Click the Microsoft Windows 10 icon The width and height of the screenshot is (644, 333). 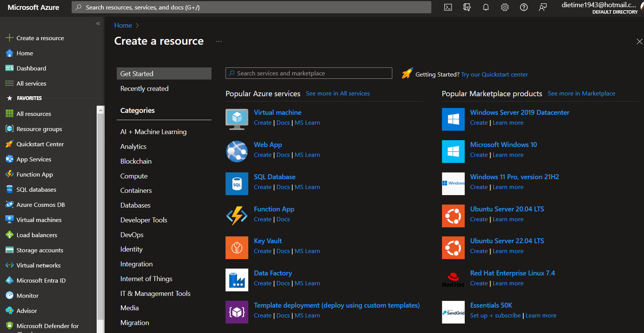(453, 151)
